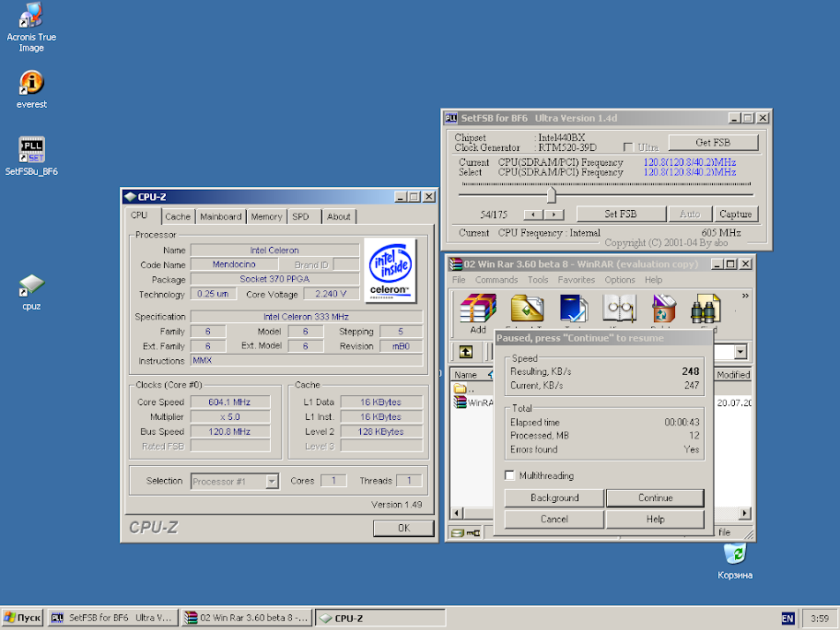Go up one folder level in WinRAR
The height and width of the screenshot is (630, 840).
[x=466, y=352]
